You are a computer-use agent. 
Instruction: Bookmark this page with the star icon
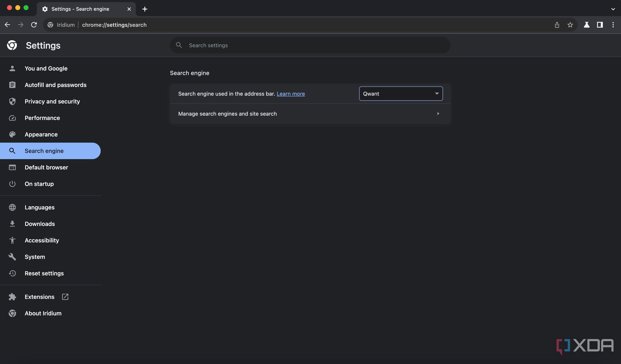coord(570,25)
